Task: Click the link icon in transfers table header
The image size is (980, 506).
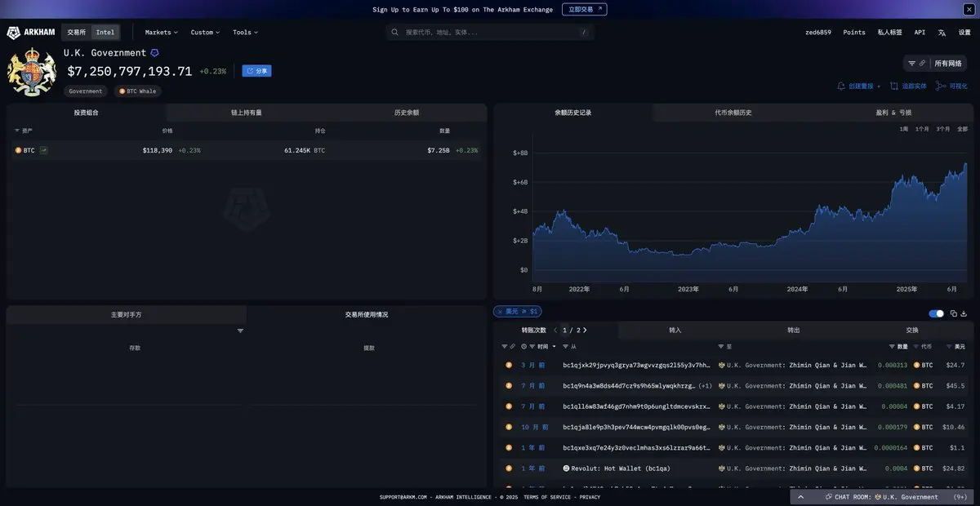Action: tap(512, 347)
